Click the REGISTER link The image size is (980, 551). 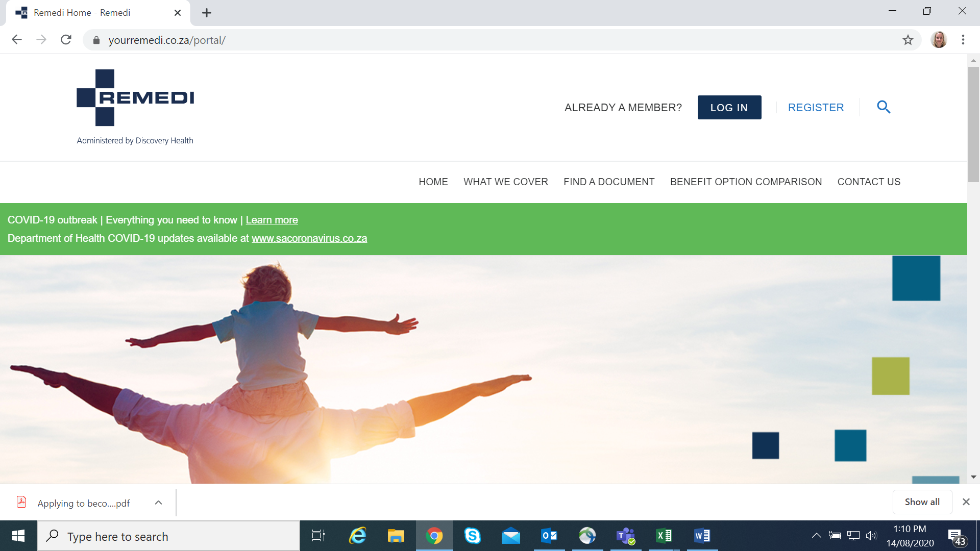tap(816, 108)
